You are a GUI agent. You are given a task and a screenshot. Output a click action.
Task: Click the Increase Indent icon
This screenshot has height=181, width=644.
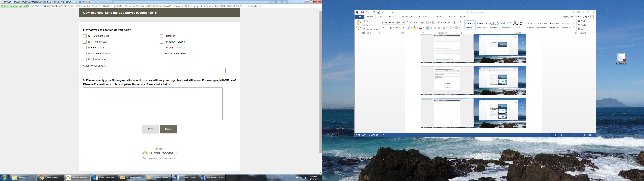pyautogui.click(x=450, y=22)
